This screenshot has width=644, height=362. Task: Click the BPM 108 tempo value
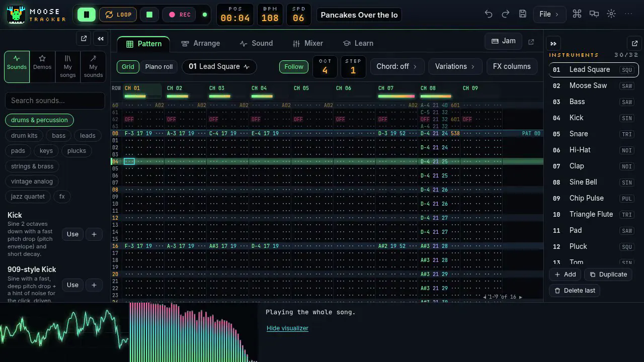[x=270, y=15]
